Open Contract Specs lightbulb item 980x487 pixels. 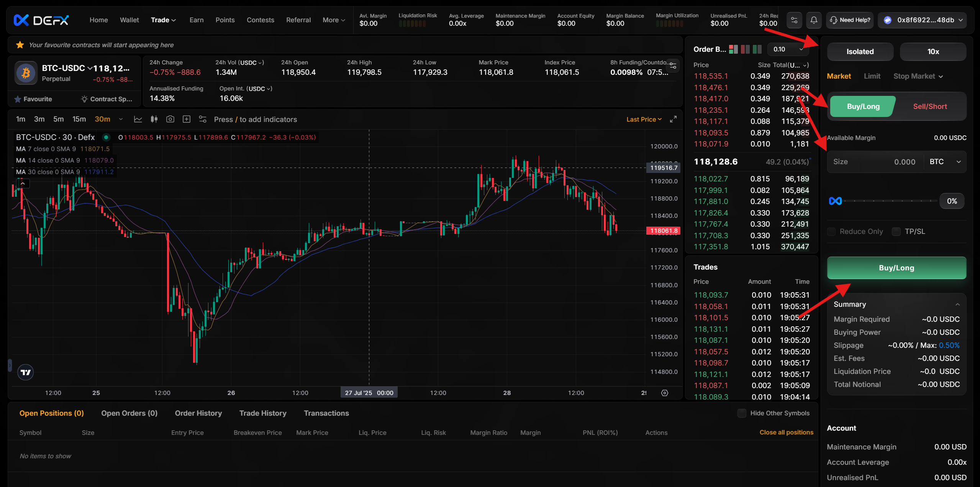(x=107, y=99)
